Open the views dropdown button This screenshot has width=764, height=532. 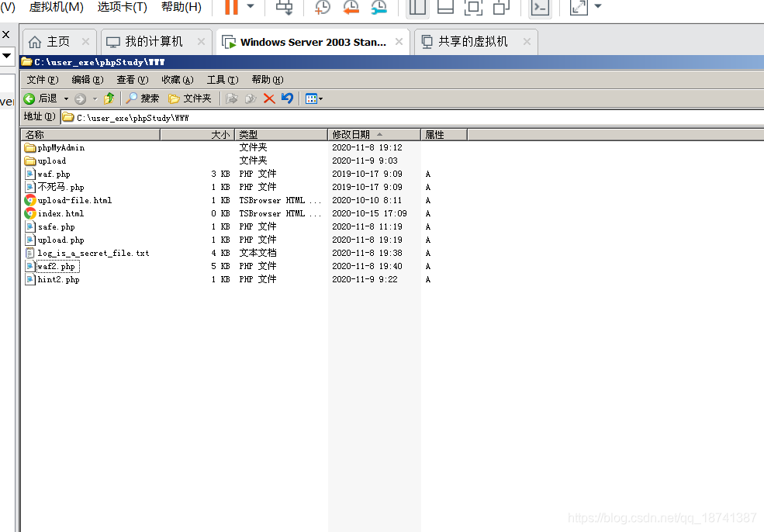pyautogui.click(x=314, y=99)
